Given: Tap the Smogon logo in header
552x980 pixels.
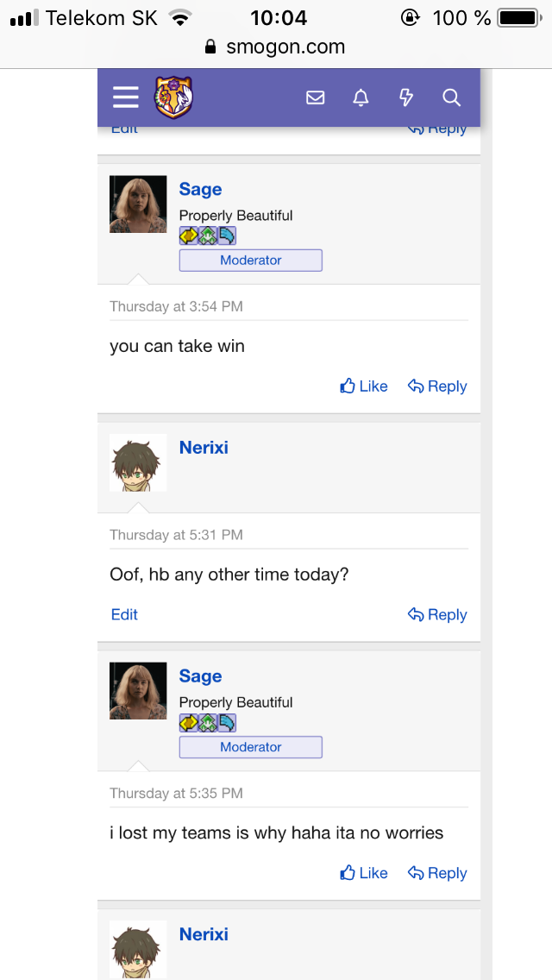Looking at the screenshot, I should (x=173, y=97).
